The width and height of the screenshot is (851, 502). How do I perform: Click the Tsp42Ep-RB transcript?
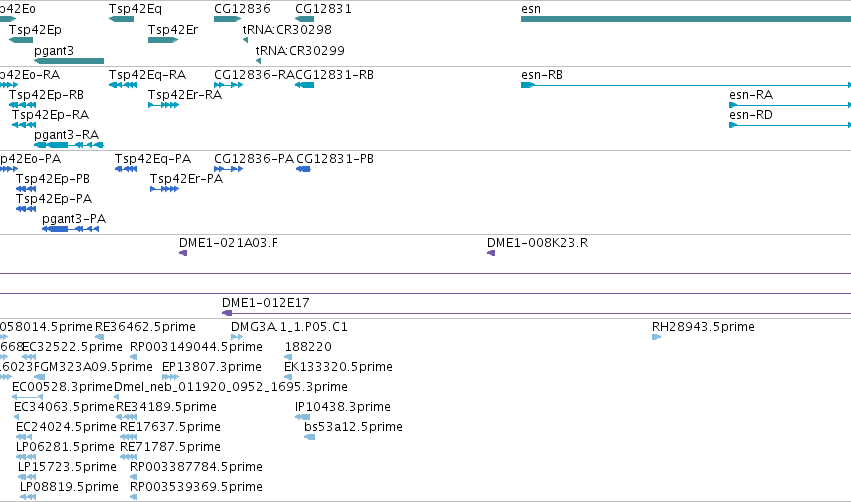[22, 105]
